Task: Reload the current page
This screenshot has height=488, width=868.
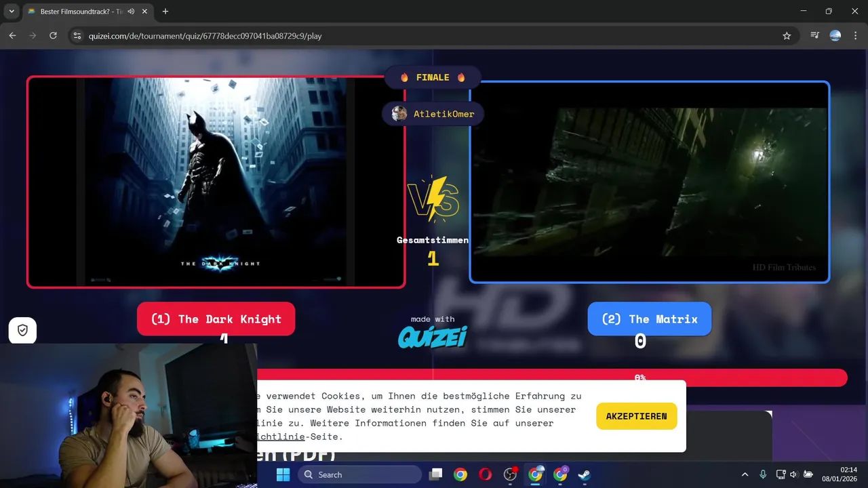Action: (53, 36)
